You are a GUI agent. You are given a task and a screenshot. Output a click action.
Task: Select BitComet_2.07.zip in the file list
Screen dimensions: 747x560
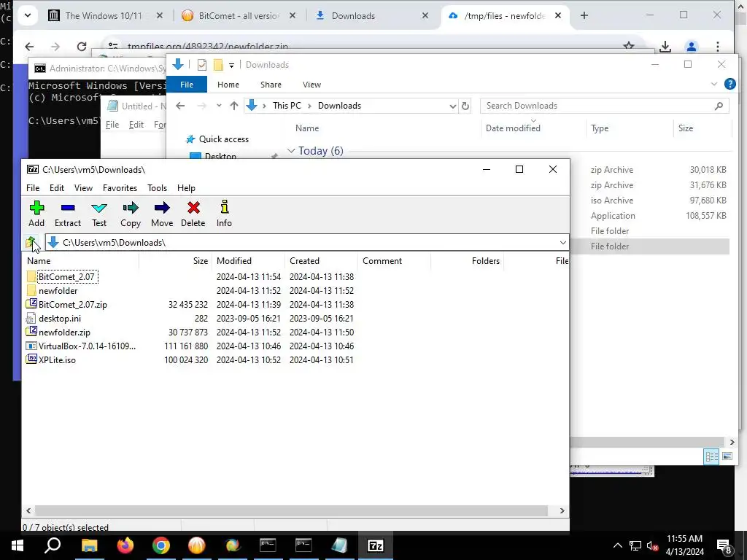(72, 304)
